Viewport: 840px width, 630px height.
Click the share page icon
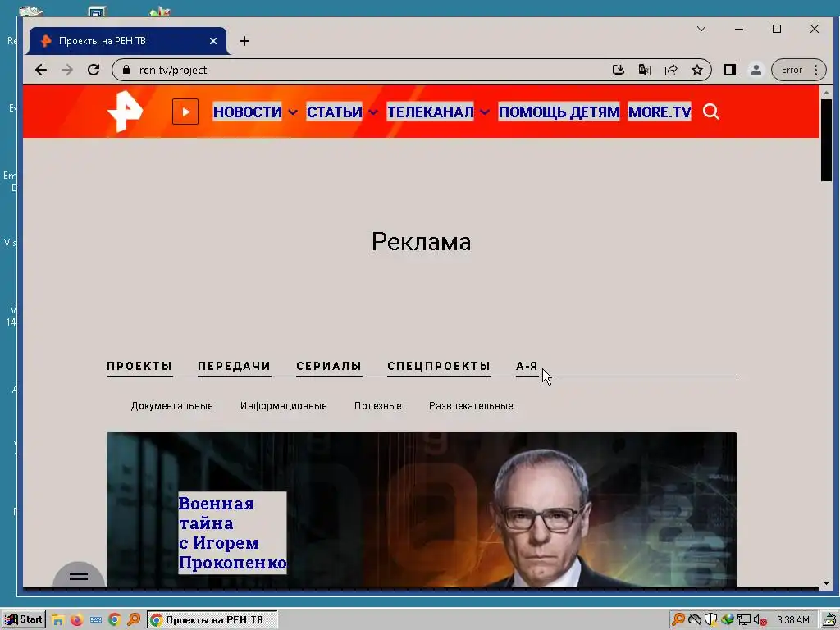coord(671,70)
